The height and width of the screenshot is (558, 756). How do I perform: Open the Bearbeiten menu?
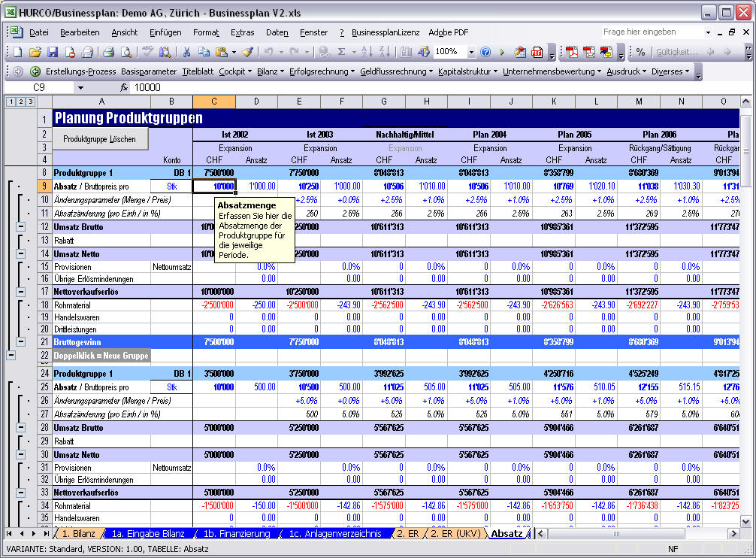tap(80, 32)
